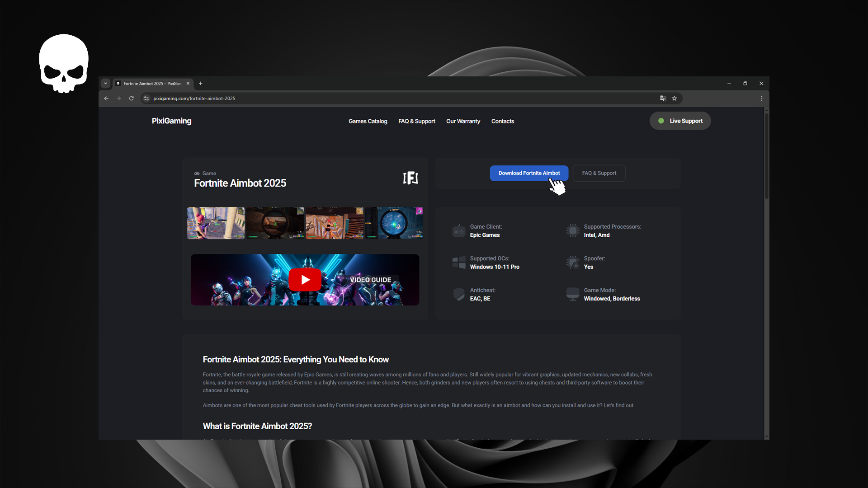Close the Fortnite Aimbot 2025 tab
This screenshot has height=488, width=868.
coord(188,84)
